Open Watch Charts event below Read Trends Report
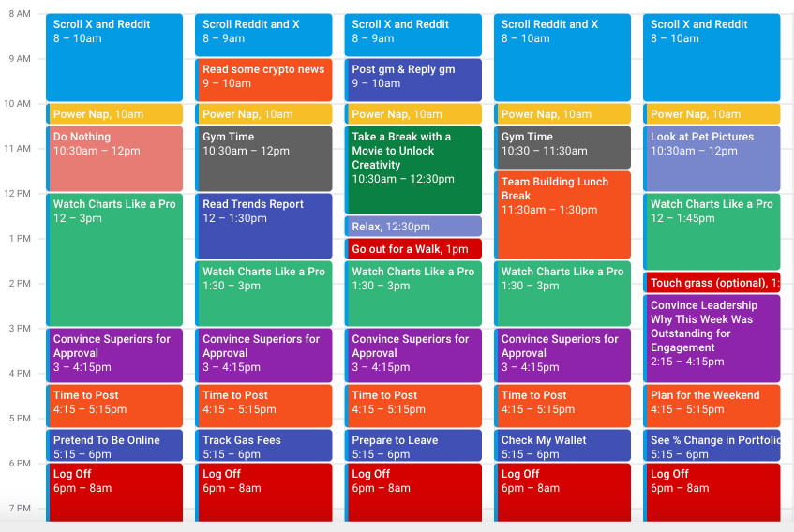The height and width of the screenshot is (532, 794). (263, 293)
